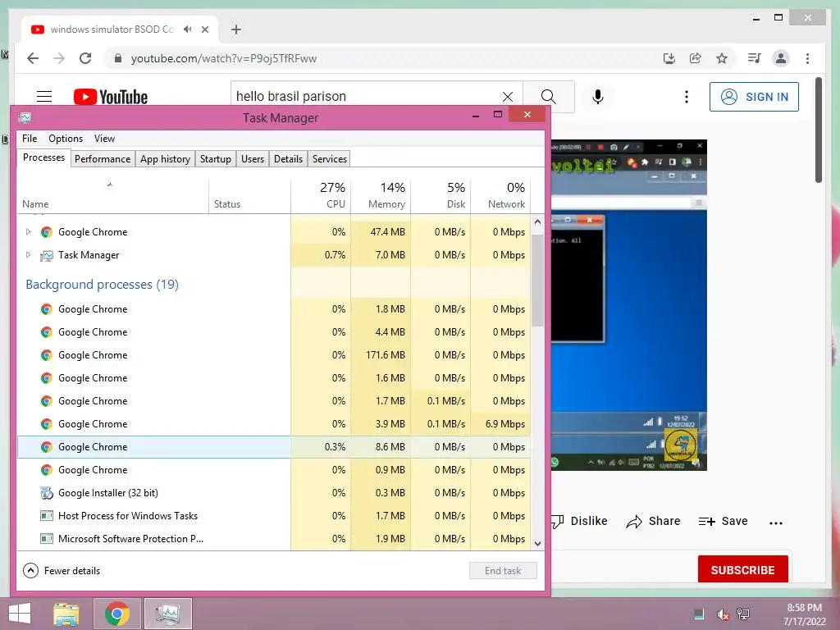Click the SUBSCRIBE button

point(742,569)
